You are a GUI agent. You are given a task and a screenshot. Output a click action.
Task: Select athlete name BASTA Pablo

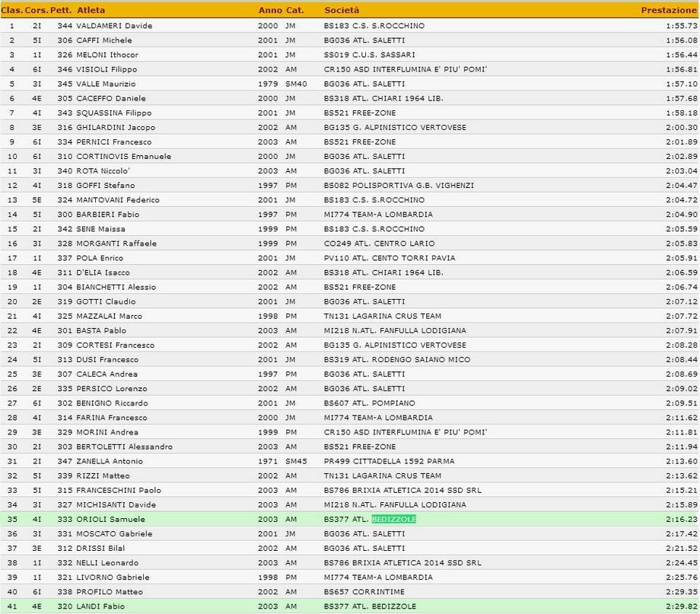(x=101, y=330)
